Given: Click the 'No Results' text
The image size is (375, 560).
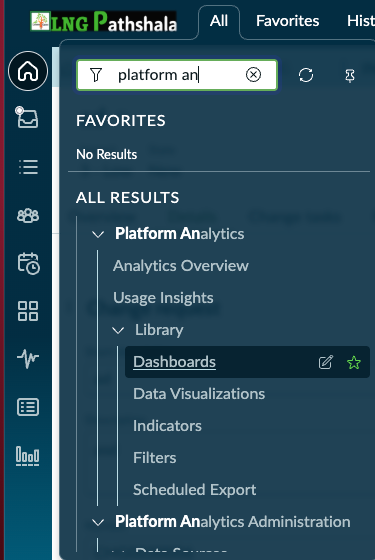Looking at the screenshot, I should (x=106, y=154).
